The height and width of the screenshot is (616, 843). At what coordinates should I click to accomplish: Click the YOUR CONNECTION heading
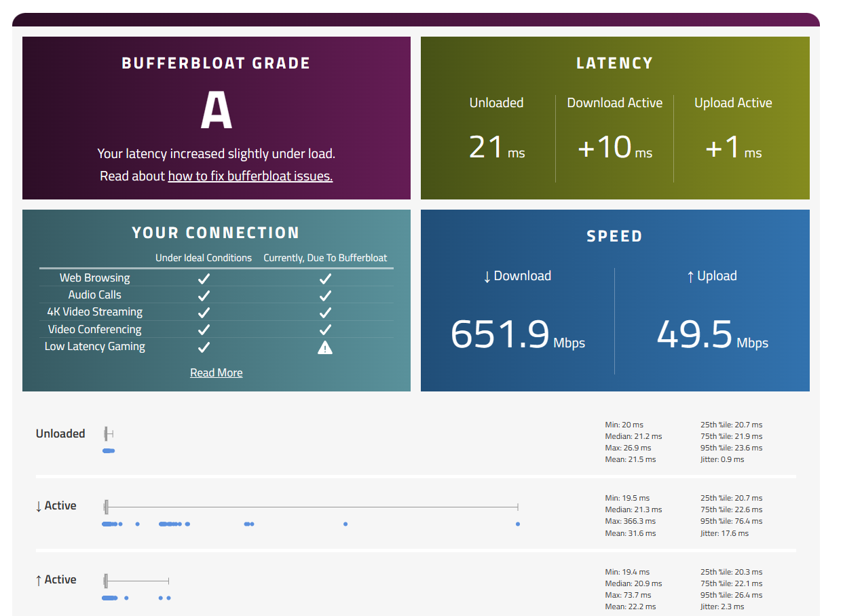click(216, 233)
